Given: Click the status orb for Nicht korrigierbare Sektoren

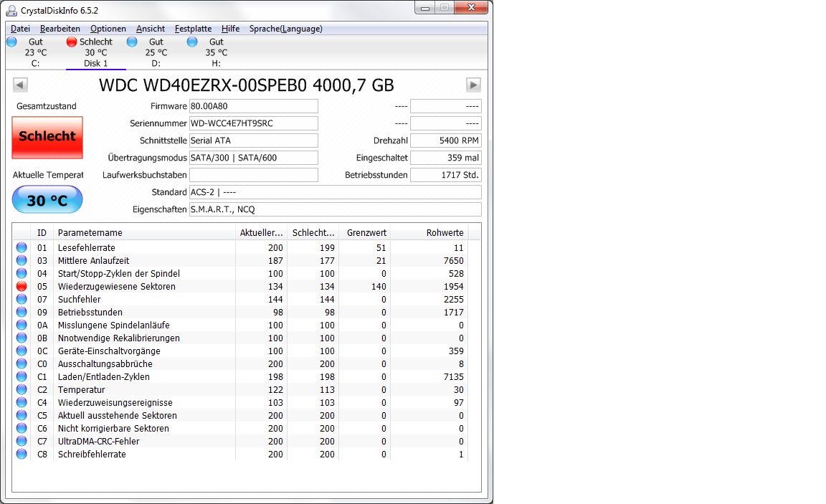Looking at the screenshot, I should click(x=22, y=428).
